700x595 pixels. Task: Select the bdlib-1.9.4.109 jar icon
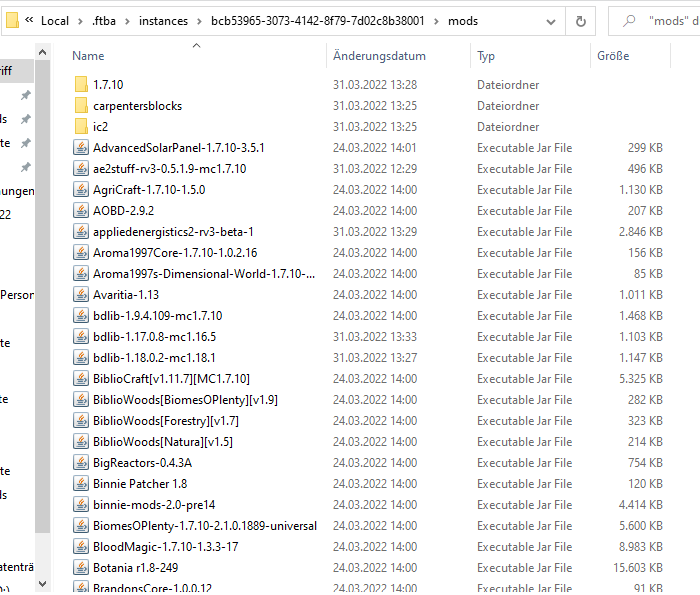[x=81, y=315]
